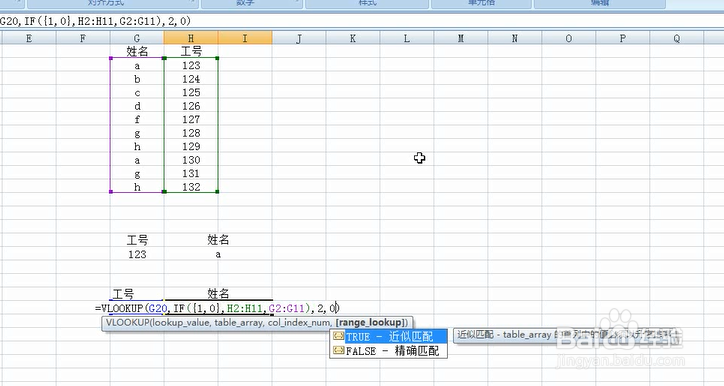Image resolution: width=724 pixels, height=386 pixels.
Task: Select column E header
Action: pos(29,38)
